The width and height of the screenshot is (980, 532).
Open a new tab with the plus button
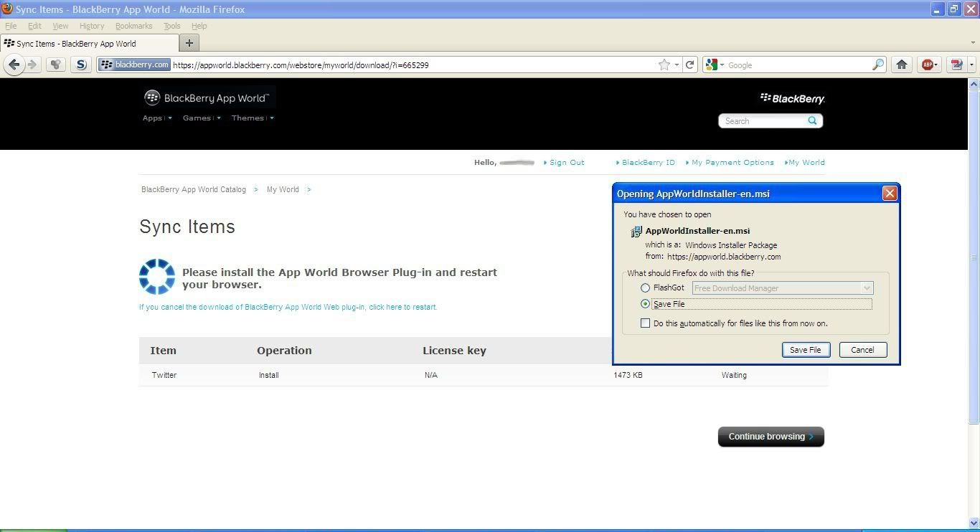[x=189, y=43]
